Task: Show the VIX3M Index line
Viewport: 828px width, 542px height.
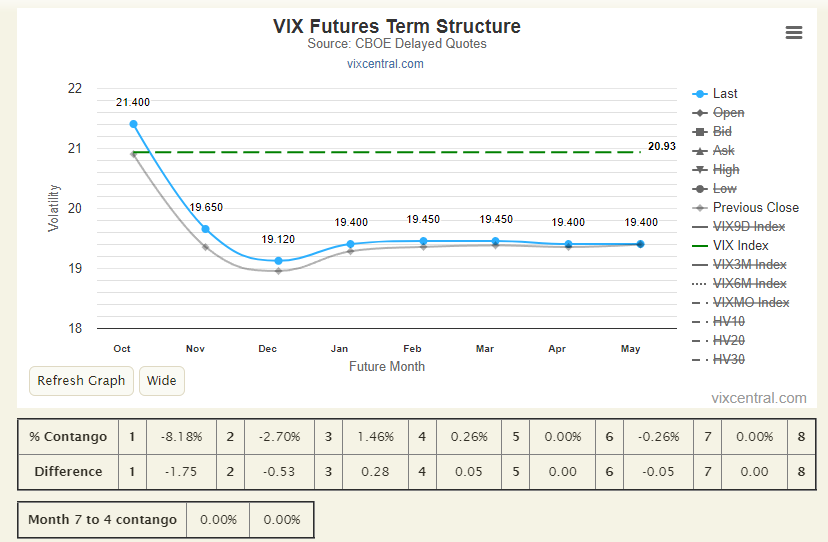Action: click(749, 265)
